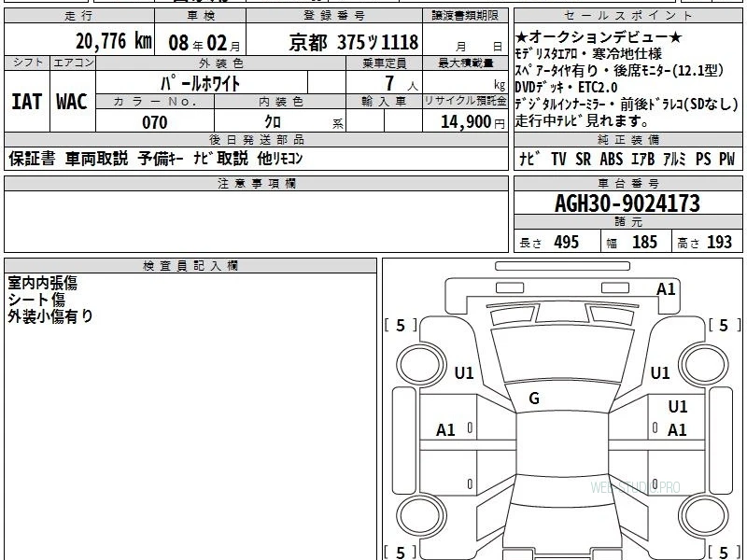
Task: Click the rear-right tire rating [ 5 ]
Action: (725, 553)
